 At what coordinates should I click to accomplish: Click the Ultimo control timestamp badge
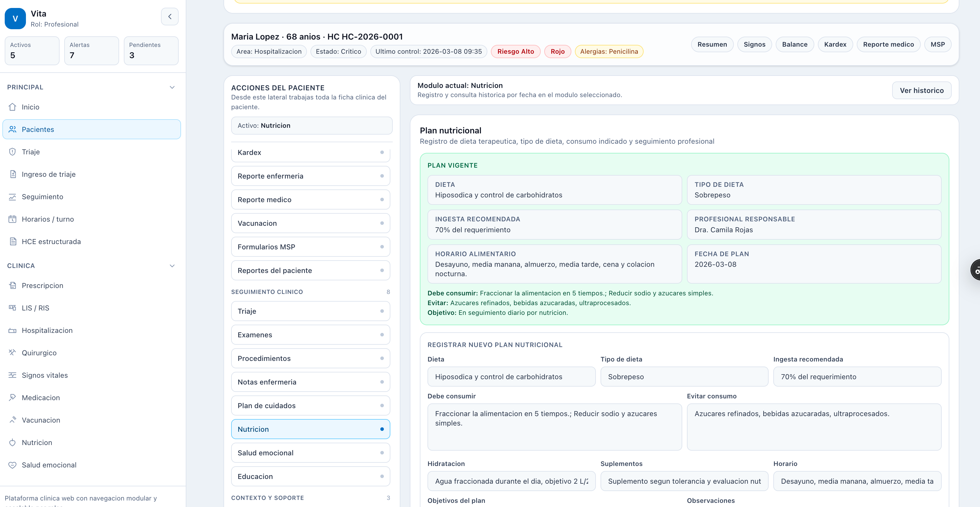pos(428,52)
